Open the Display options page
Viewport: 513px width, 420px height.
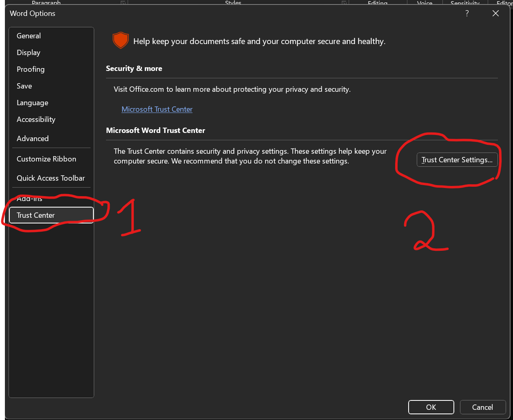click(x=28, y=53)
